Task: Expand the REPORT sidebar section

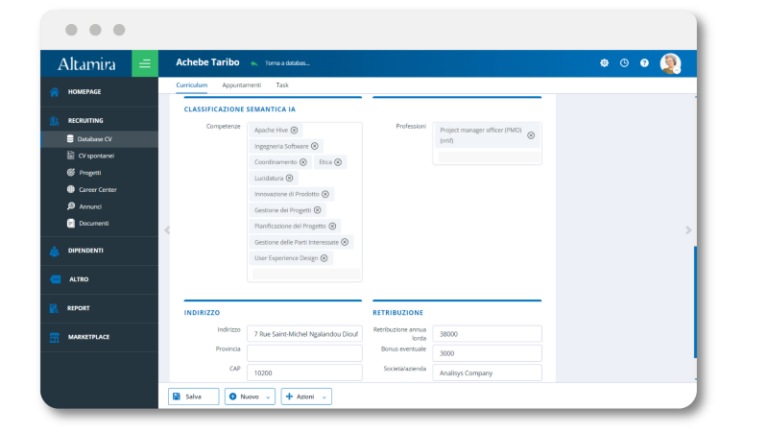Action: point(78,308)
